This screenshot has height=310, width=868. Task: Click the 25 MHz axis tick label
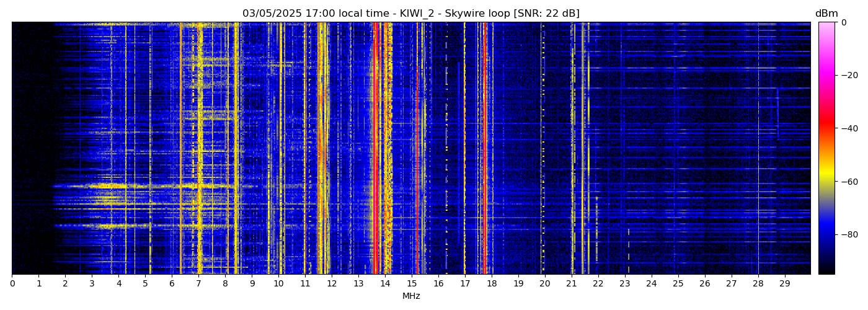click(x=678, y=284)
